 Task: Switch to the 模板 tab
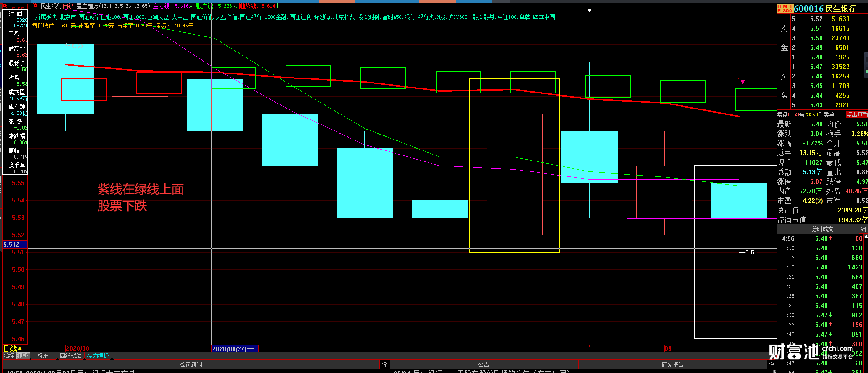click(23, 356)
